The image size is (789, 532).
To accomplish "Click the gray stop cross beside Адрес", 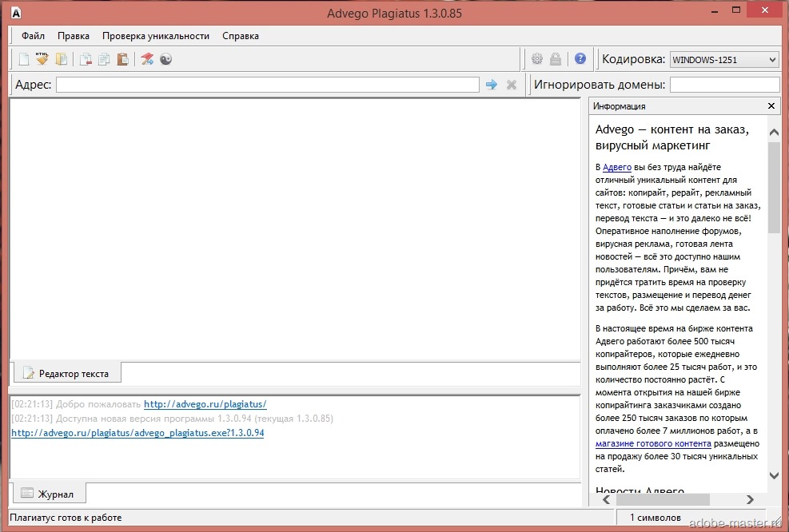I will (x=512, y=85).
